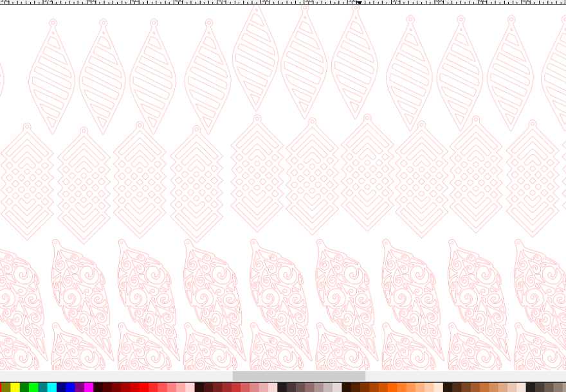This screenshot has height=392, width=566.
Task: Pick the purple color swatch
Action: pos(80,388)
